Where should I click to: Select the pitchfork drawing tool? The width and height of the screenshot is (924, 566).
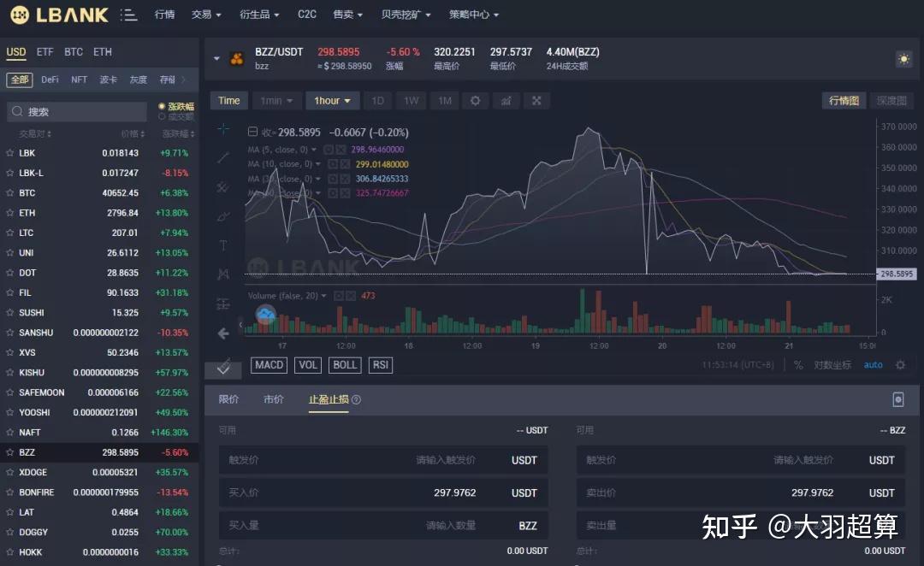point(223,186)
